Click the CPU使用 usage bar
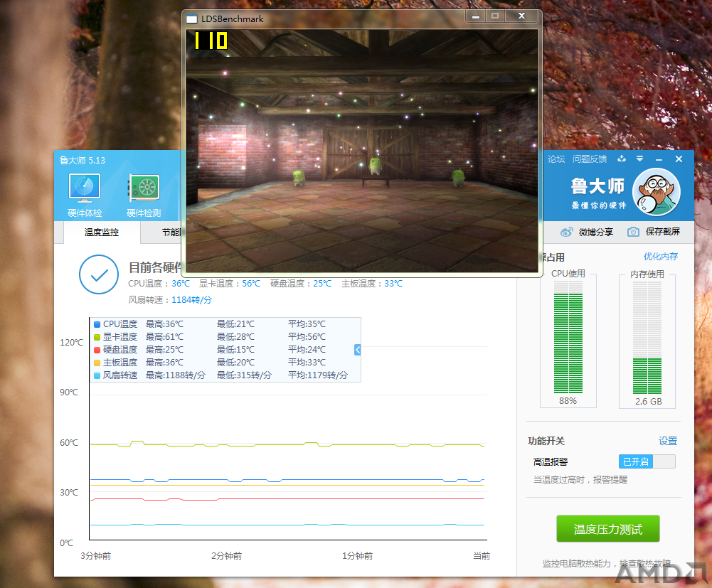The height and width of the screenshot is (588, 712). (x=568, y=337)
